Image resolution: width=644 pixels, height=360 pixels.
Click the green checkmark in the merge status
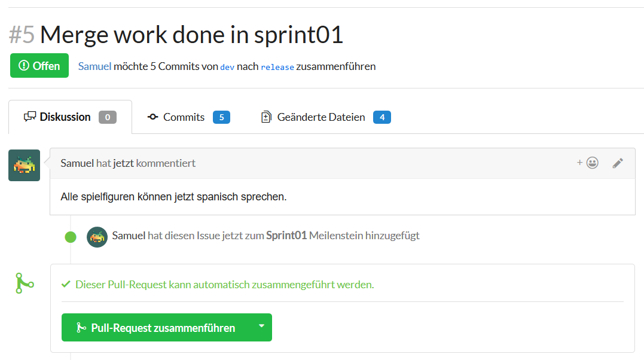click(x=66, y=285)
